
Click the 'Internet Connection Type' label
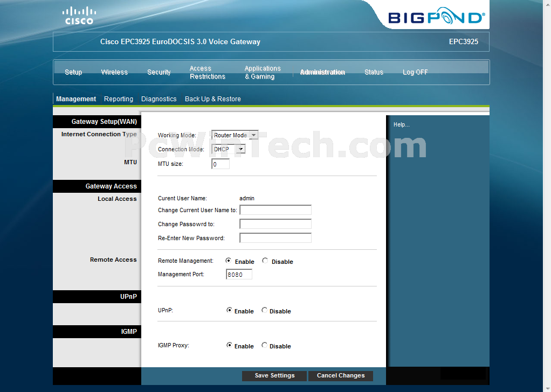click(99, 135)
